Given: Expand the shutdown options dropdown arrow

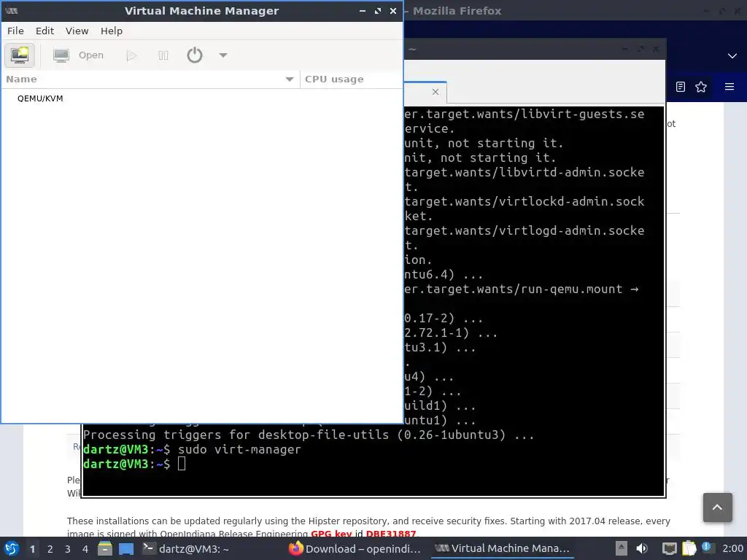Looking at the screenshot, I should [223, 55].
